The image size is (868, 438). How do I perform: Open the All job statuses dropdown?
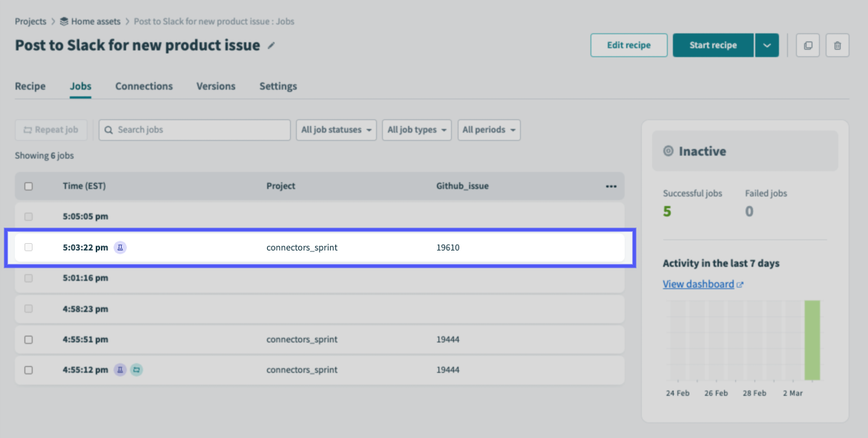[338, 130]
